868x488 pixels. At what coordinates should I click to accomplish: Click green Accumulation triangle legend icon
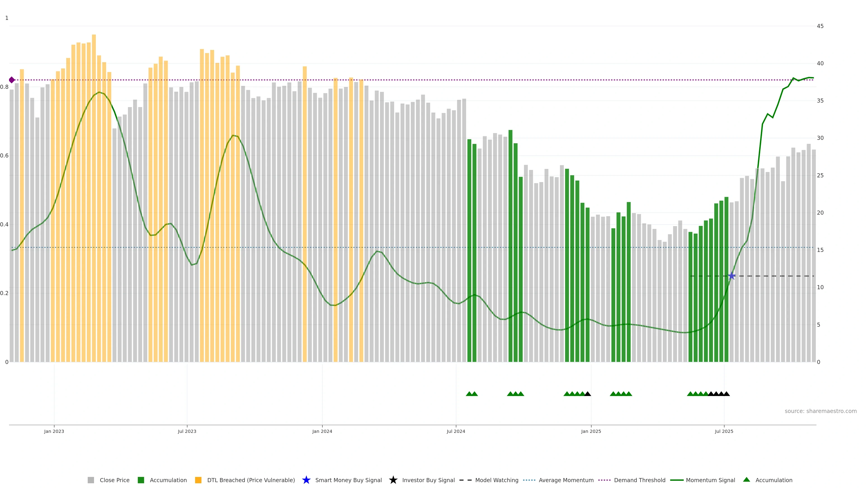coord(746,480)
